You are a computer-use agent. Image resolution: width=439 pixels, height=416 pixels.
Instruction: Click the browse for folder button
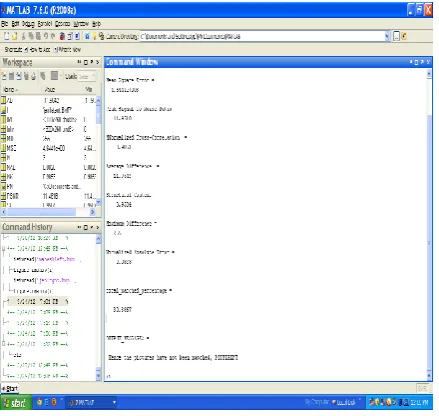coord(396,36)
